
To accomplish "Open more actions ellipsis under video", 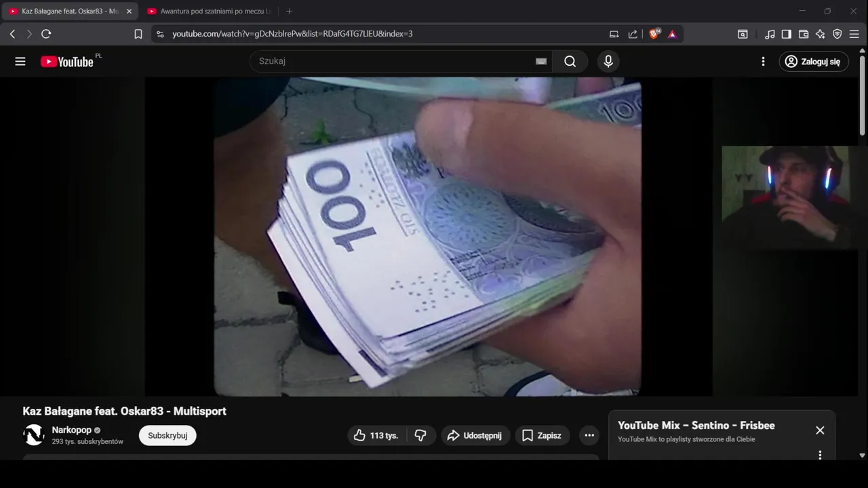I will (x=589, y=436).
